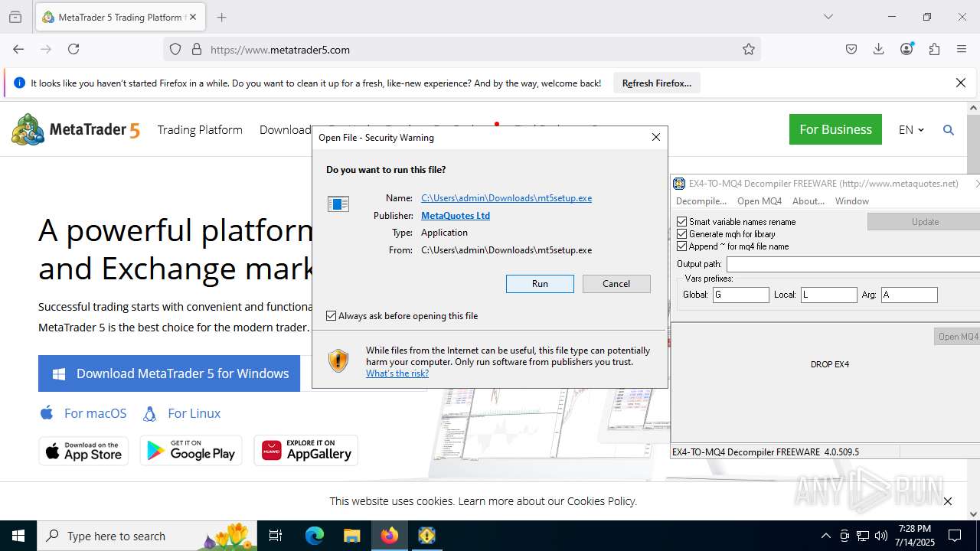Screen dimensions: 980x551
Task: Open the Firefox account icon
Action: (x=906, y=49)
